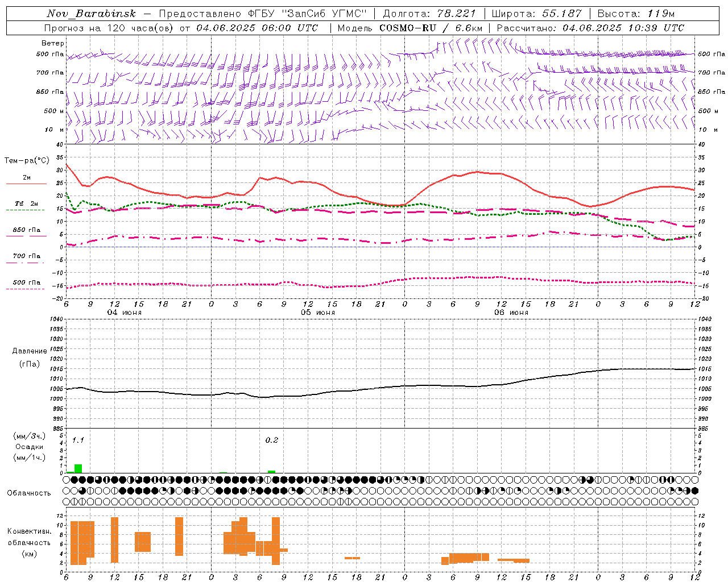Click the '(мм/1ч.)' precipitation unit label
Screen dimensions: 728x582
30,458
